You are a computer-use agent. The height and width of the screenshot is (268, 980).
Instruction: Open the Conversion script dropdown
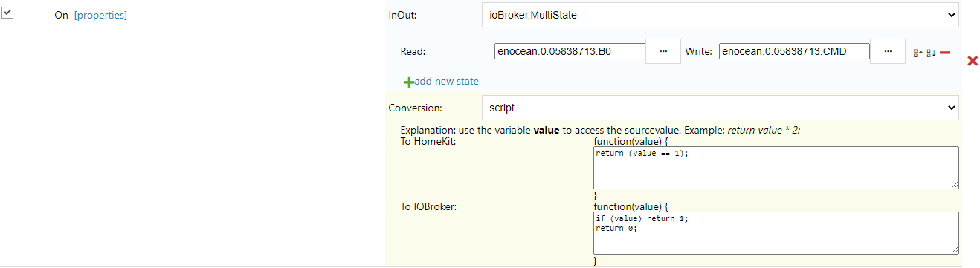click(x=720, y=108)
